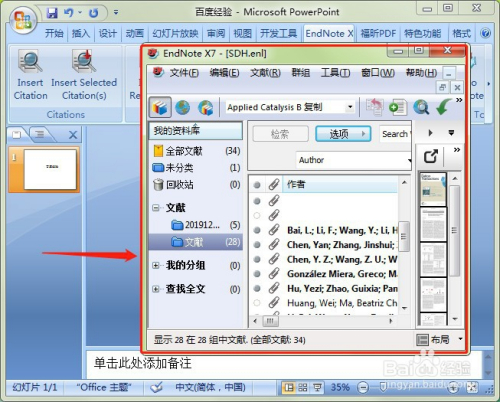The image size is (500, 402).
Task: Customize the quick access toolbar dropdown
Action: click(116, 13)
